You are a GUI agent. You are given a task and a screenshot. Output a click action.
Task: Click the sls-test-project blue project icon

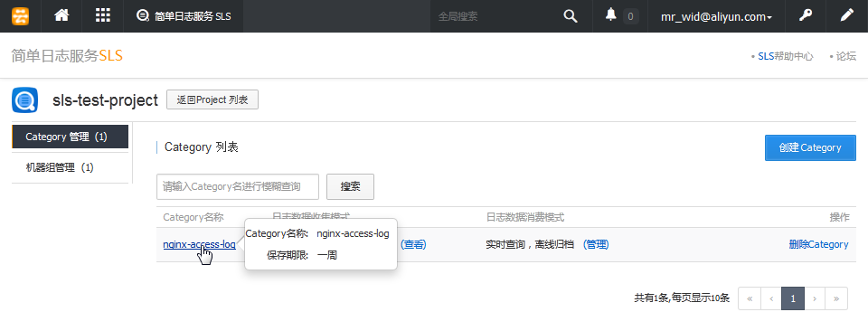pos(25,100)
